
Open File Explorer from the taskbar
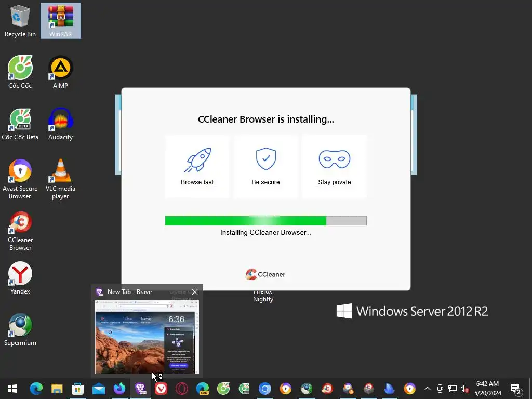pos(57,389)
